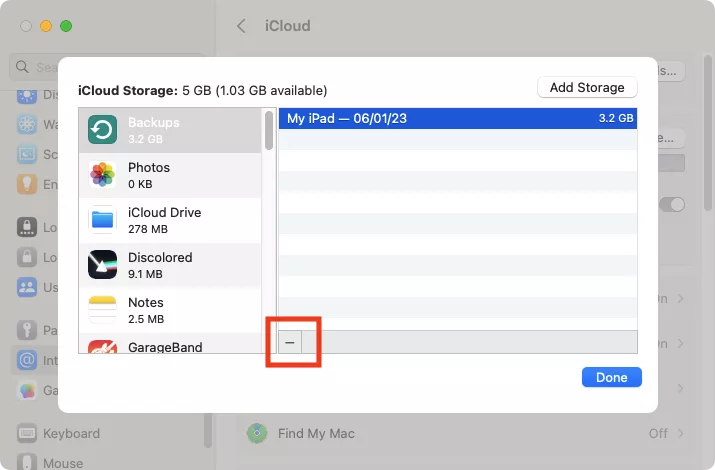Click the sidebar search field
Image resolution: width=715 pixels, height=470 pixels.
point(35,67)
